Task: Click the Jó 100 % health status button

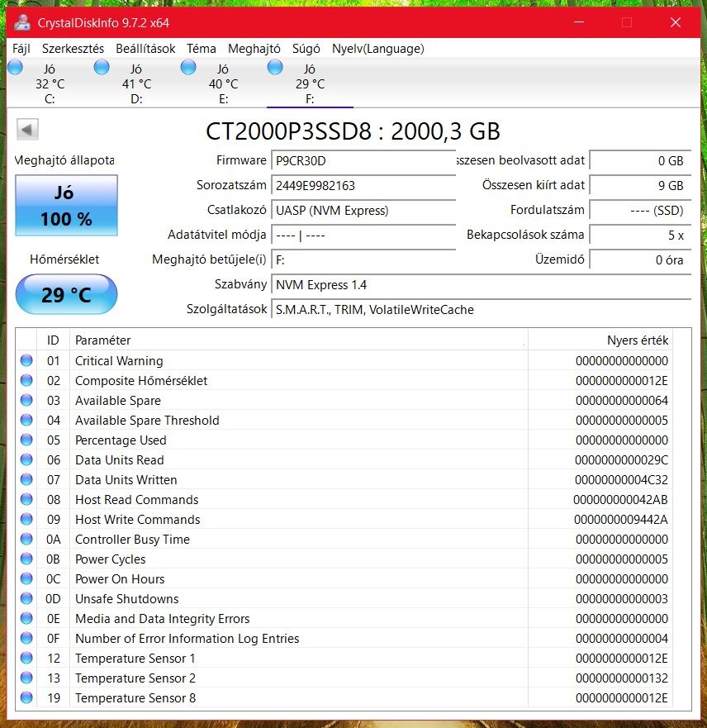Action: (x=66, y=205)
